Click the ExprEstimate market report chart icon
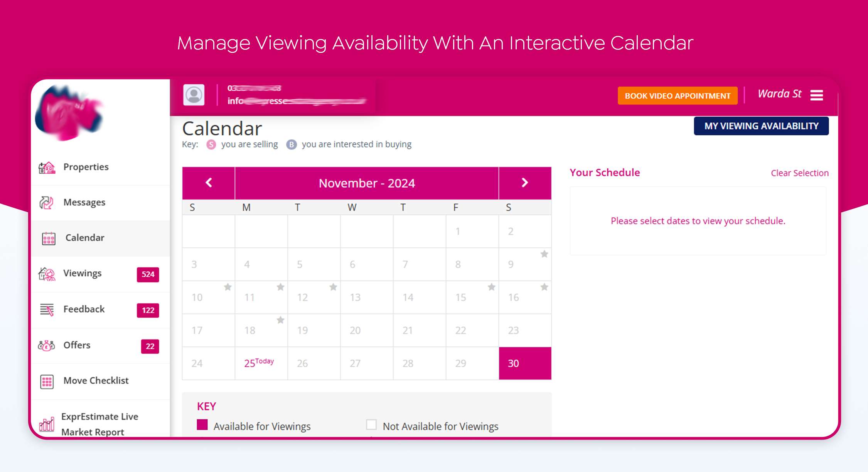Screen dimensions: 868x472 click(x=47, y=424)
